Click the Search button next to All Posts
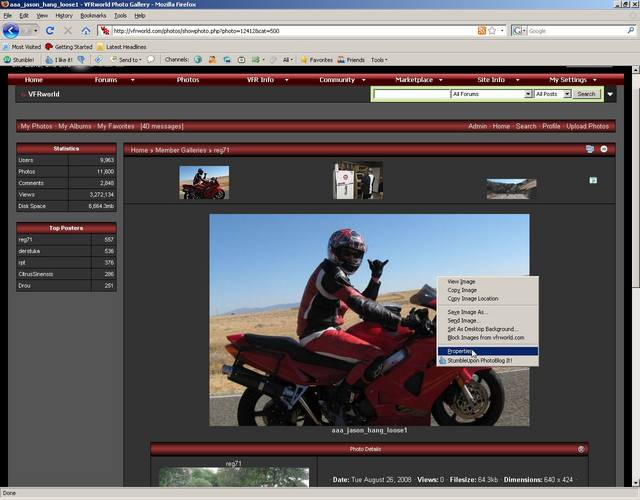Screen dimensions: 640x500 tap(586, 94)
